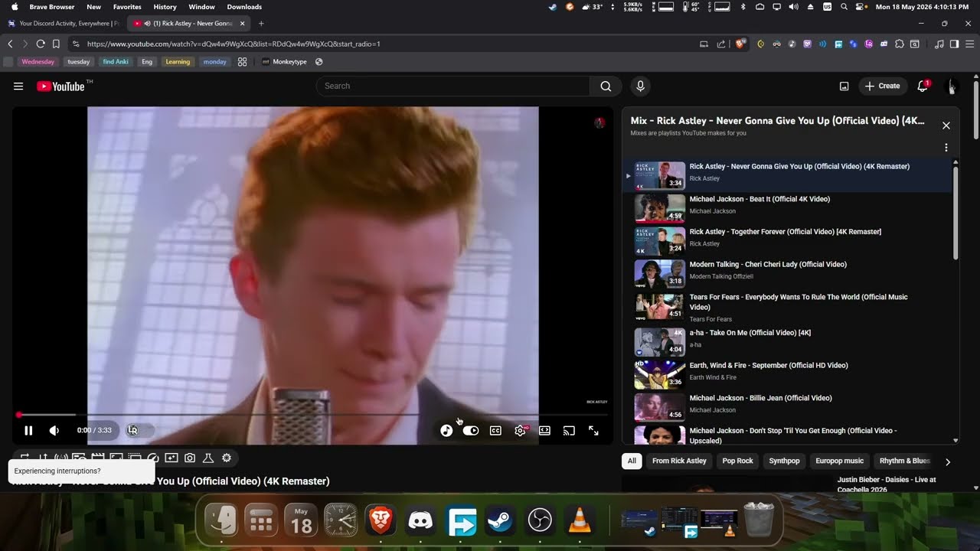This screenshot has height=551, width=980.
Task: Toggle the browser sidebar panel
Action: coord(954,44)
